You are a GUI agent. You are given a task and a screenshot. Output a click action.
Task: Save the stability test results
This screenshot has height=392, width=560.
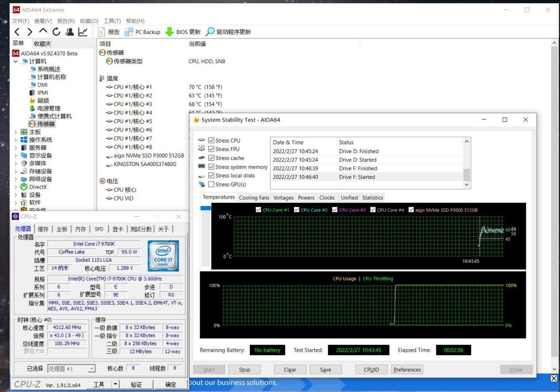tap(326, 370)
